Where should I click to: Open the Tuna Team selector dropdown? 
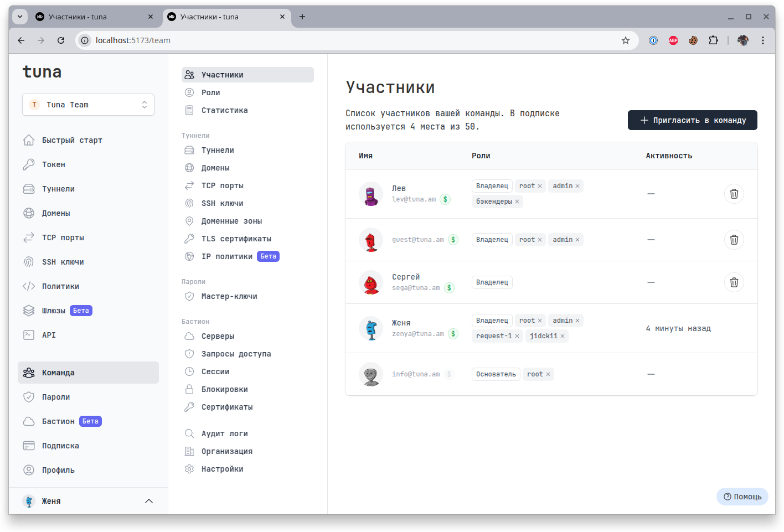[x=88, y=105]
